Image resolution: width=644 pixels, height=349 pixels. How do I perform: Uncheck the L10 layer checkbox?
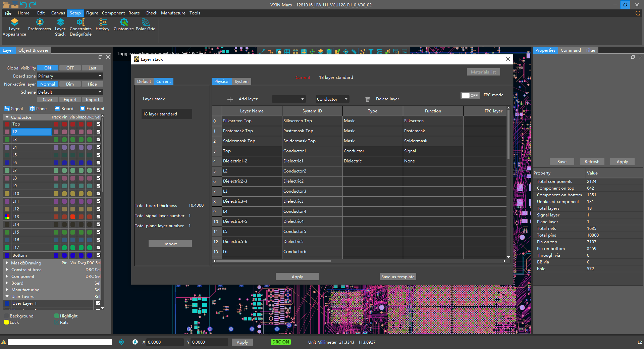pos(98,194)
